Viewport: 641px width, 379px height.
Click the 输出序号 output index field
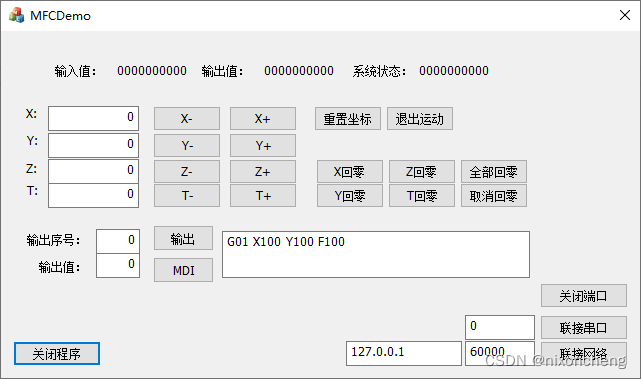(118, 241)
